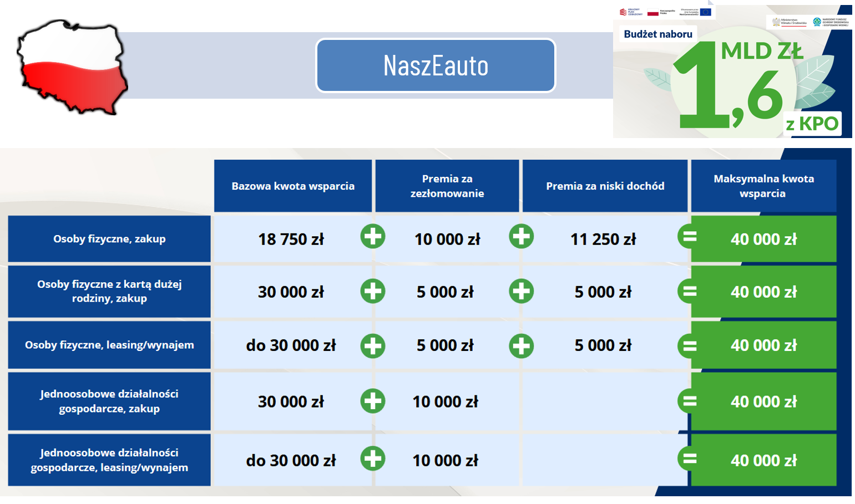Click the z KPO label
855x504 pixels.
point(812,124)
